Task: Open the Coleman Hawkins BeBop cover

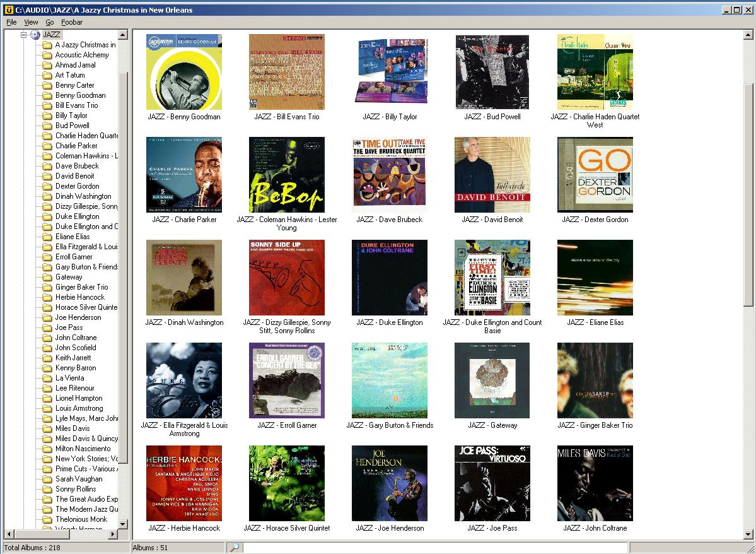Action: tap(287, 175)
